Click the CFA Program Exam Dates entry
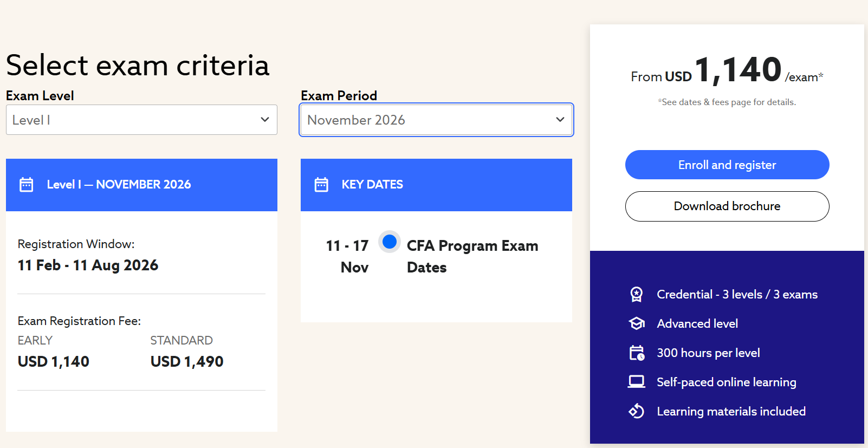Viewport: 868px width, 448px height. [472, 256]
